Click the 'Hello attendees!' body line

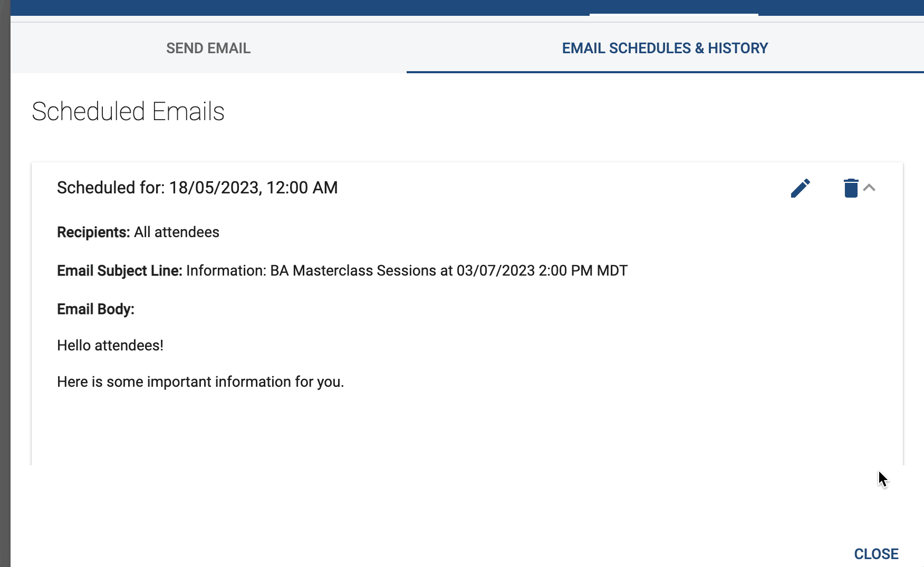(x=110, y=345)
